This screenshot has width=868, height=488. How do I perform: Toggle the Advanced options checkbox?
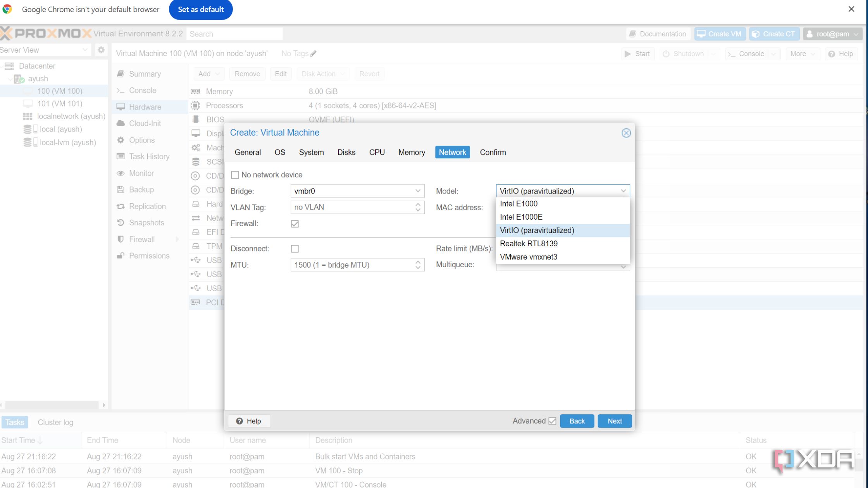click(553, 421)
